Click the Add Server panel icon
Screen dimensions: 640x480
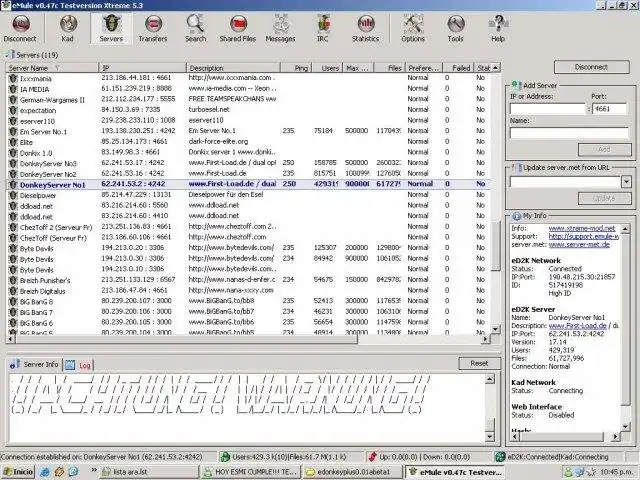516,85
